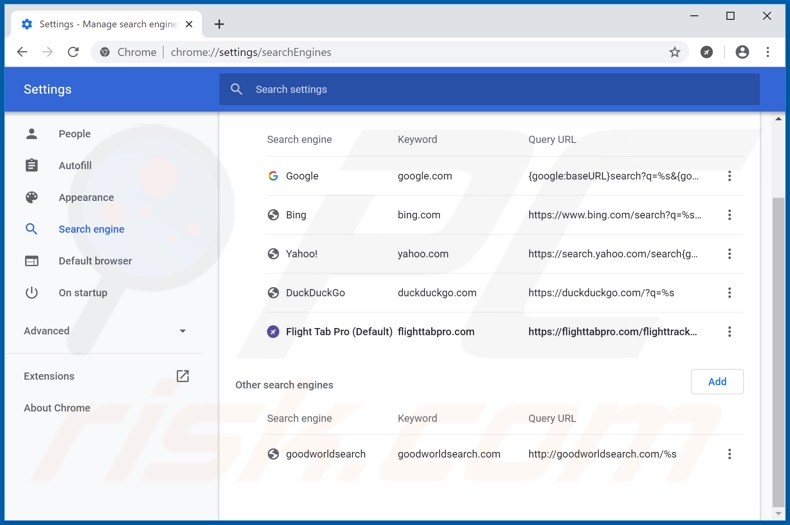Maximize the Chrome window
The image size is (790, 525).
730,16
